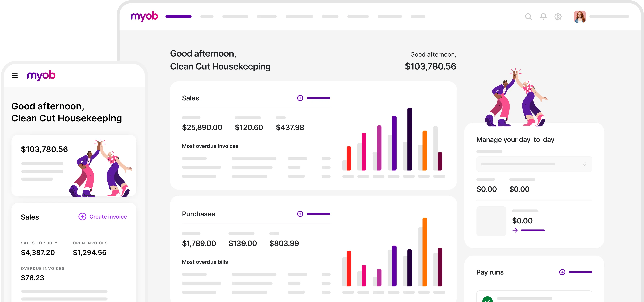Click the user profile avatar photo
The height and width of the screenshot is (302, 644).
click(x=580, y=17)
